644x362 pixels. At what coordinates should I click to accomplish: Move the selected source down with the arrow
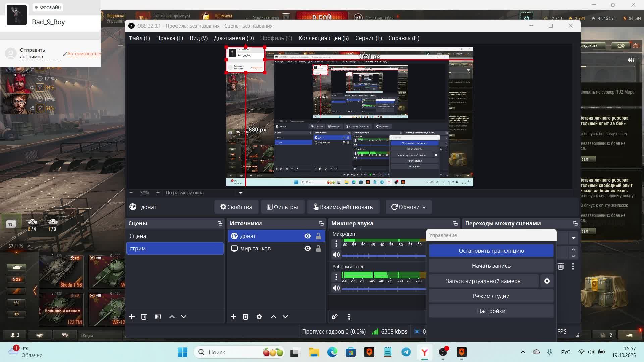tap(285, 317)
